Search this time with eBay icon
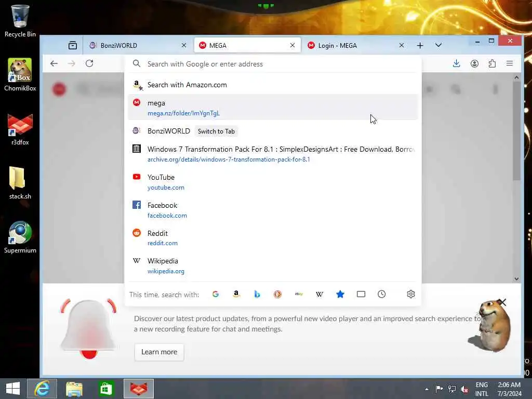The height and width of the screenshot is (399, 532). point(299,294)
